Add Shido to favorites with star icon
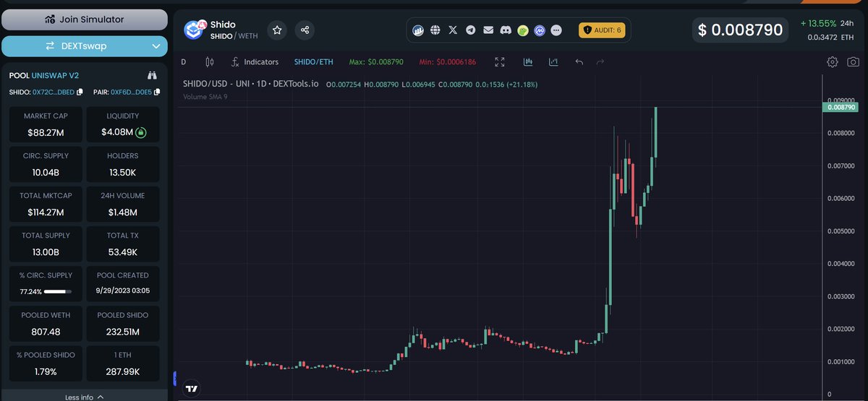This screenshot has width=868, height=401. click(277, 30)
